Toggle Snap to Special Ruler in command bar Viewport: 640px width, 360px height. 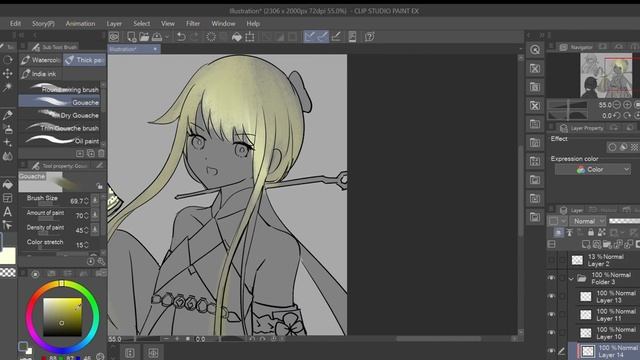click(x=322, y=37)
